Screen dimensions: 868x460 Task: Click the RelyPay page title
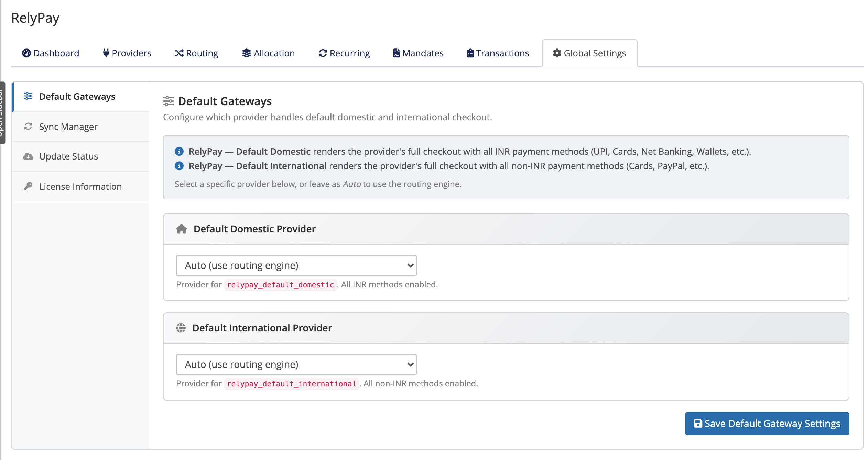[x=35, y=18]
